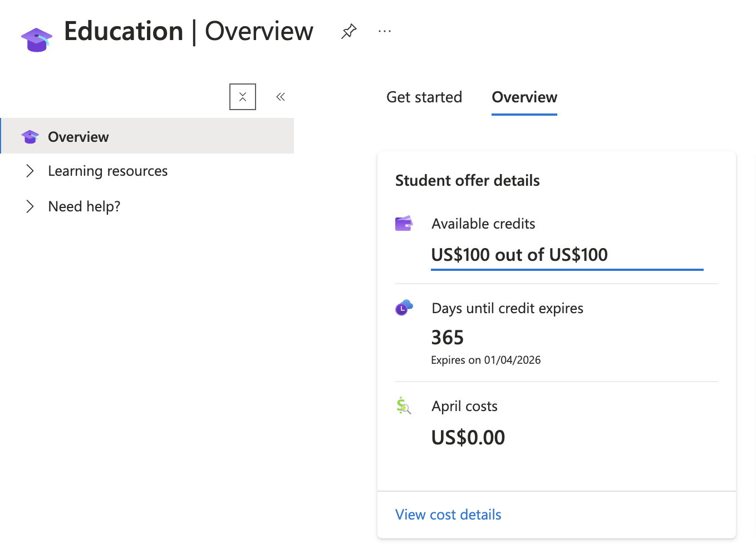Expand the Need help? chevron
Viewport: 756px width, 554px height.
30,206
